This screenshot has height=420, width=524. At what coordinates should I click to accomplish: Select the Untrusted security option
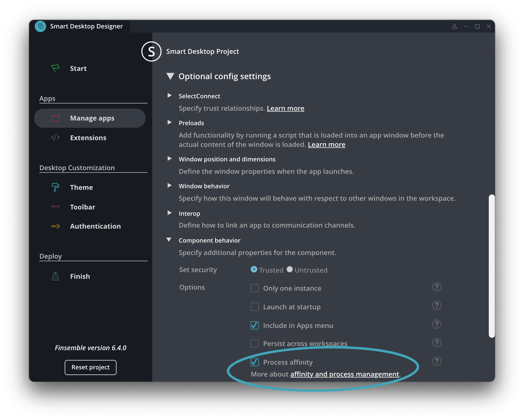290,269
